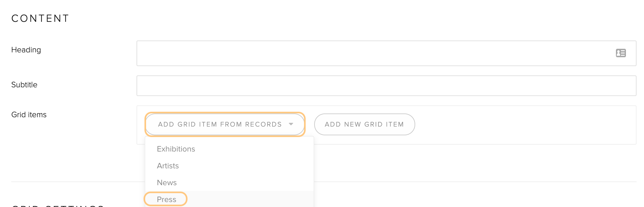
Task: Click empty space in the Grid items panel
Action: (x=524, y=125)
